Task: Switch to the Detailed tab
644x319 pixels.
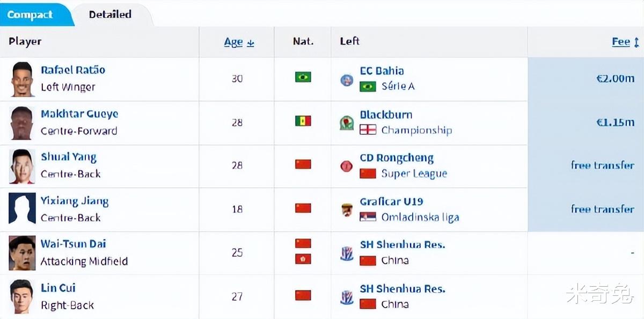Action: pos(110,15)
